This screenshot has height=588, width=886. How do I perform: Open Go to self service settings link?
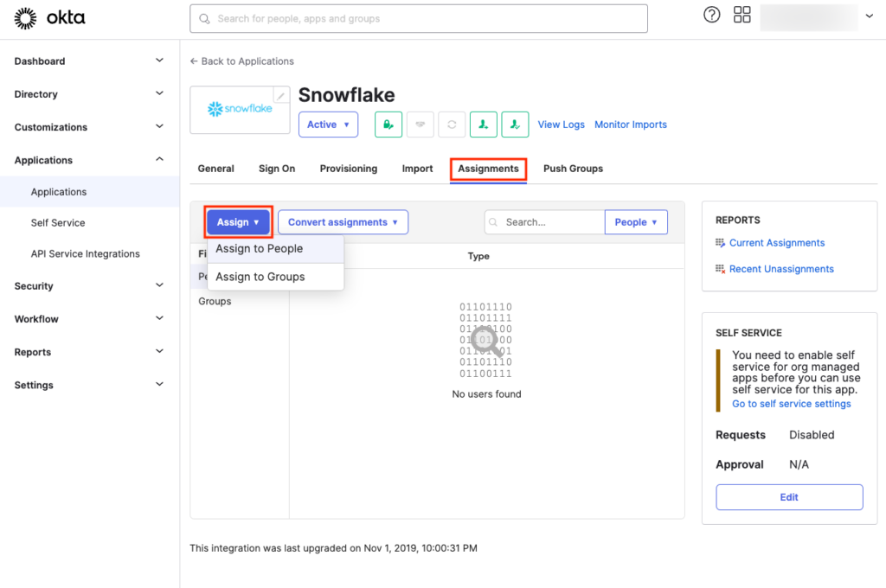pyautogui.click(x=791, y=403)
